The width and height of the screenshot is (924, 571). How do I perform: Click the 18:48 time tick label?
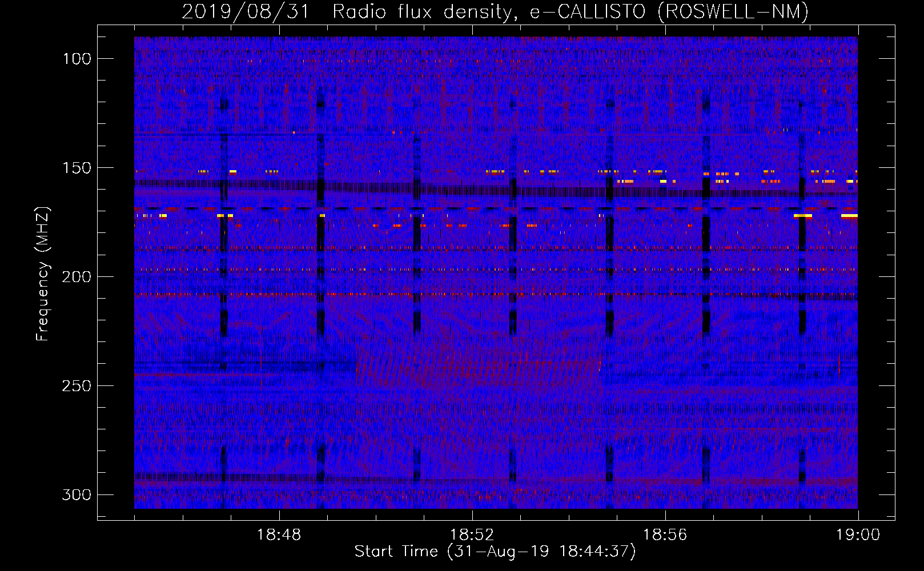(x=279, y=535)
